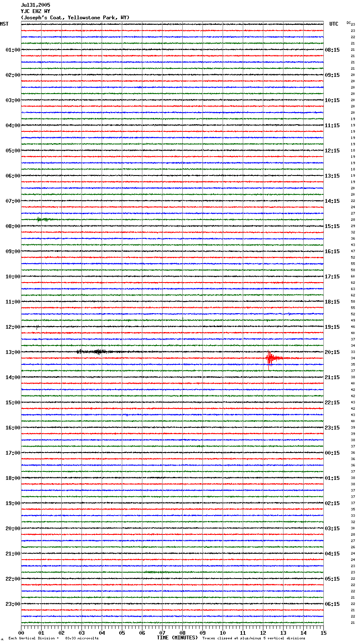Click the 01:15 UTC time label
This screenshot has height=644, width=357.
click(332, 478)
